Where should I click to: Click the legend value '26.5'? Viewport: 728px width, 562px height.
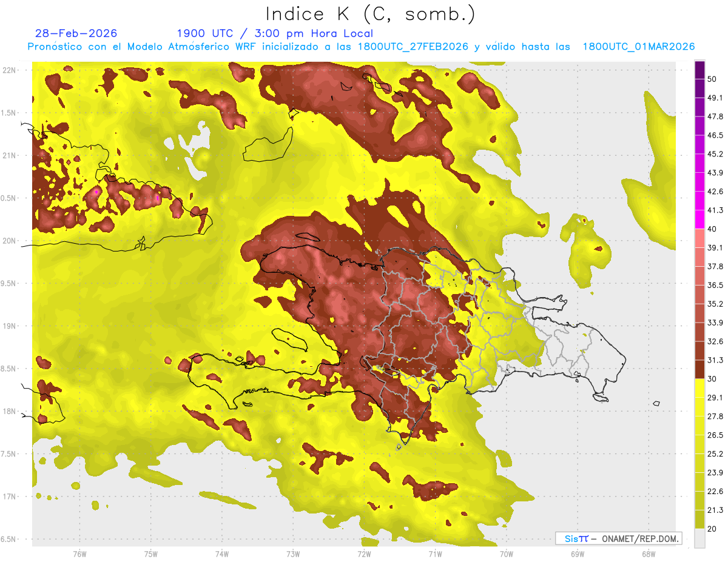[x=715, y=435]
